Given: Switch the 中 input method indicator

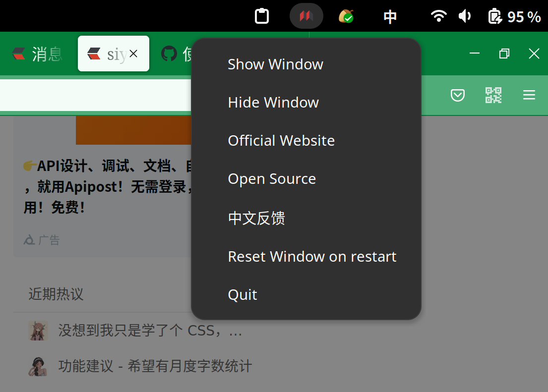Looking at the screenshot, I should coord(390,15).
